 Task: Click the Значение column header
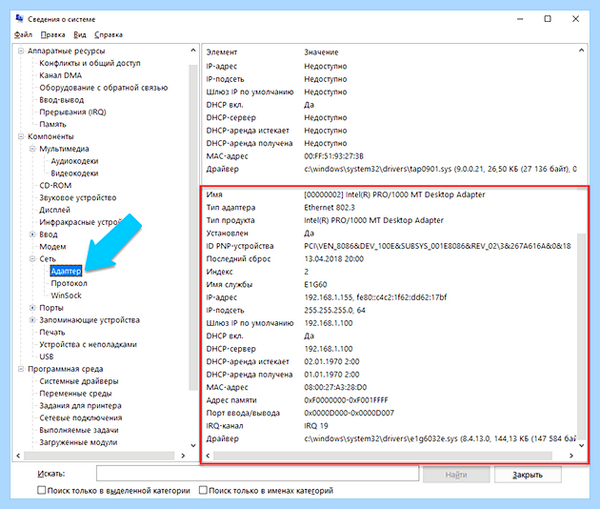[x=321, y=52]
